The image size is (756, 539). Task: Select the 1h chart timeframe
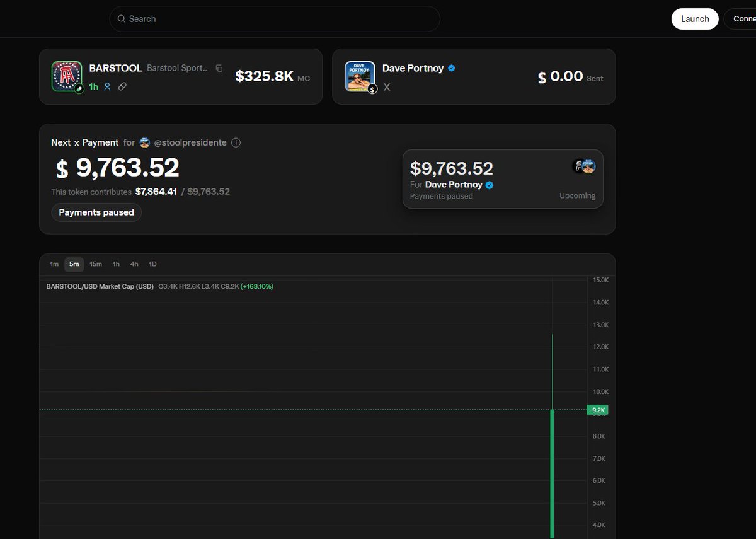click(116, 264)
